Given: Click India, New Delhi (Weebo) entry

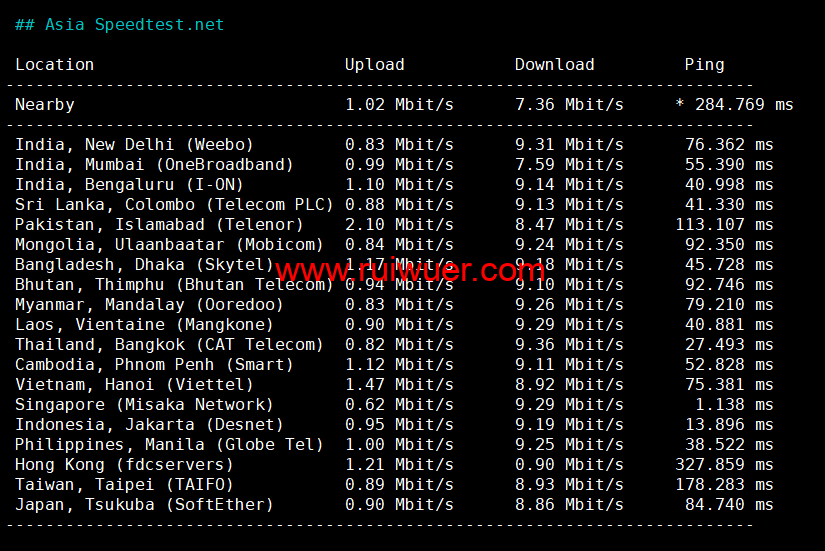Looking at the screenshot, I should [134, 145].
